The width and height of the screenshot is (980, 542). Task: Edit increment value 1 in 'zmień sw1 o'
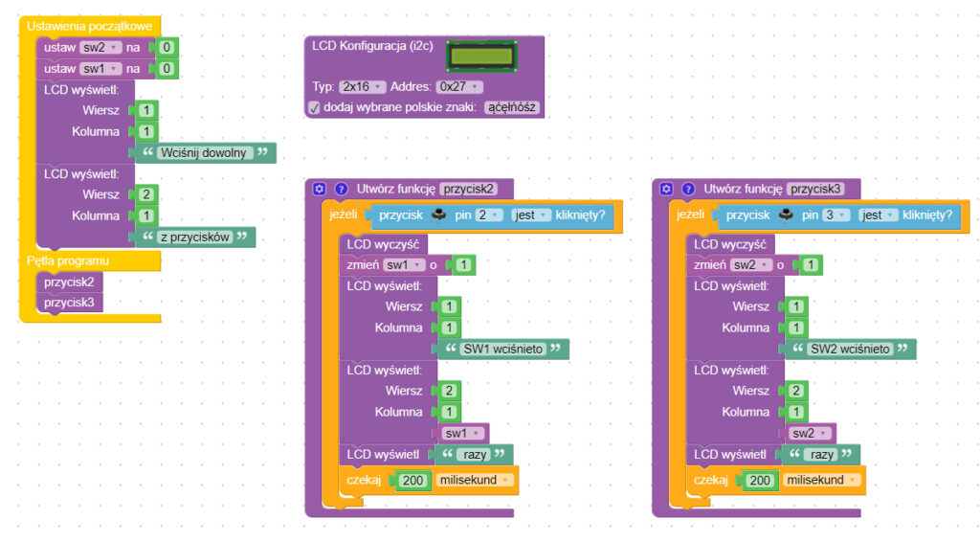click(x=463, y=265)
